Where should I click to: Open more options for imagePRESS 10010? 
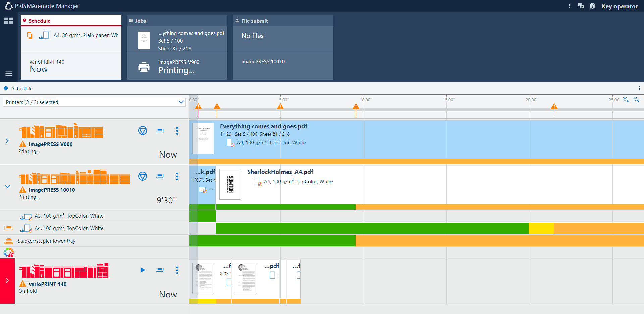177,176
